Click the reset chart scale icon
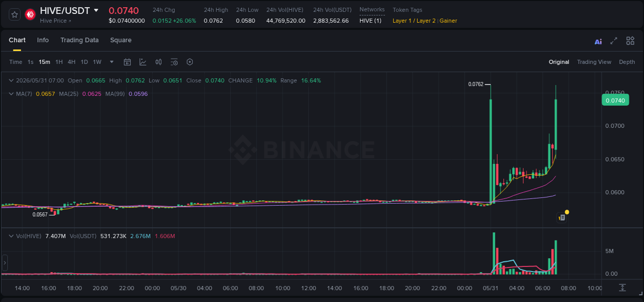 (622, 288)
